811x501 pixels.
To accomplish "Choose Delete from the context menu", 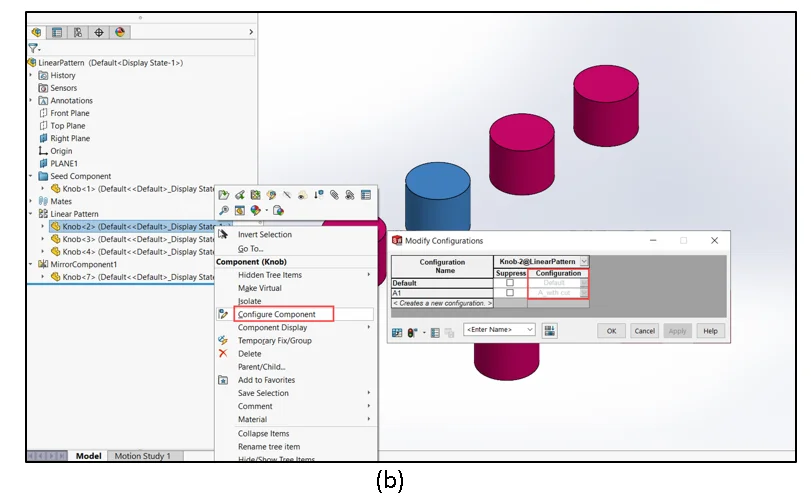I will (250, 354).
